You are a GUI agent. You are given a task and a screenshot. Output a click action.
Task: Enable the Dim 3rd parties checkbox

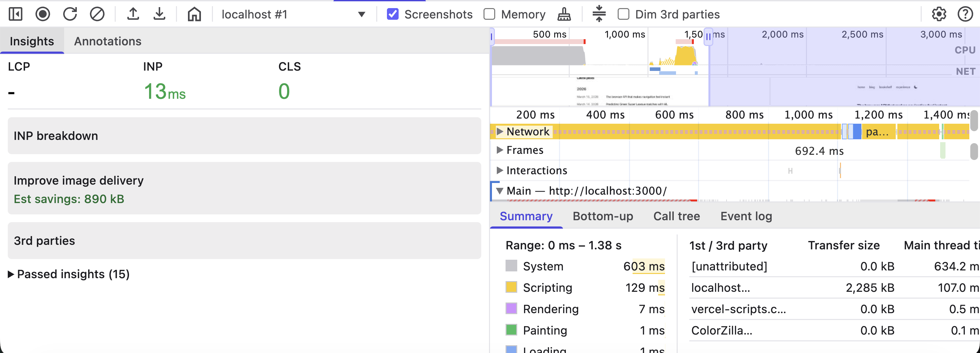tap(623, 14)
